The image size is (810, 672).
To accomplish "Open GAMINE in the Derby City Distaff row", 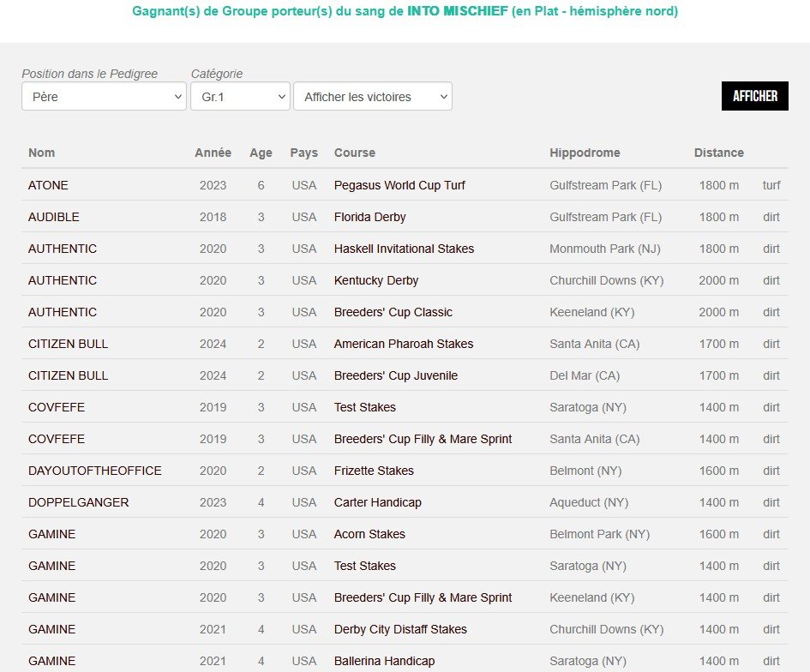I will pyautogui.click(x=51, y=629).
